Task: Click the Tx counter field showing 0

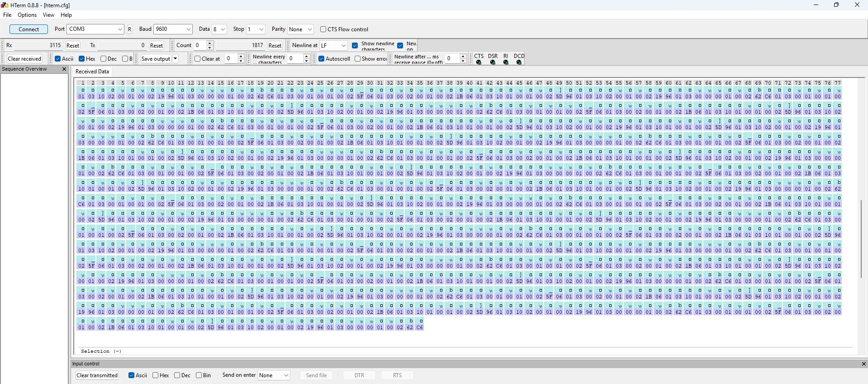Action: [x=122, y=46]
